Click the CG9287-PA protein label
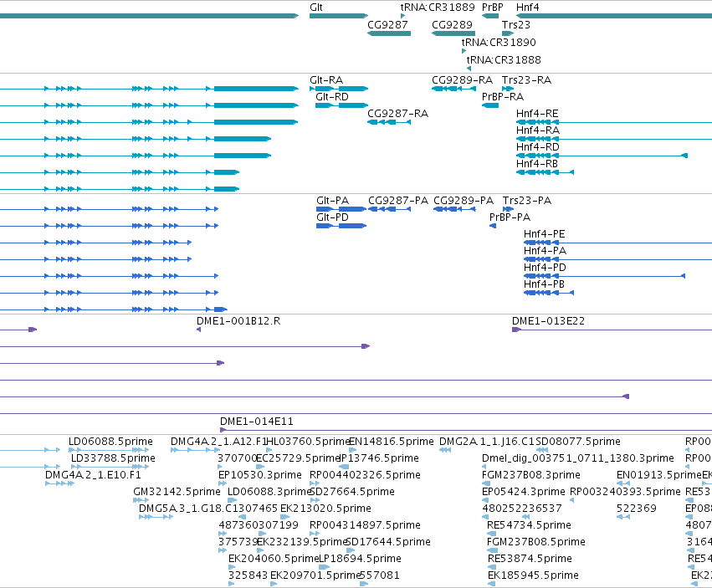 pos(398,200)
